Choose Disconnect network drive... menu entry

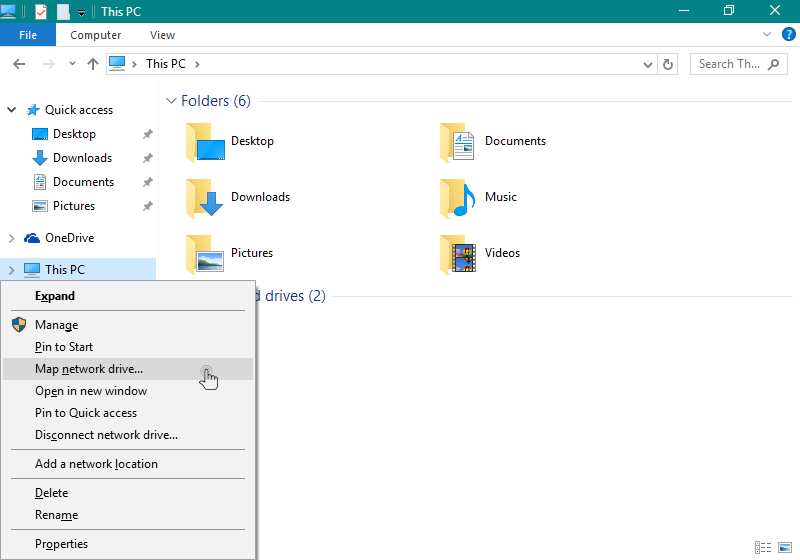click(128, 435)
